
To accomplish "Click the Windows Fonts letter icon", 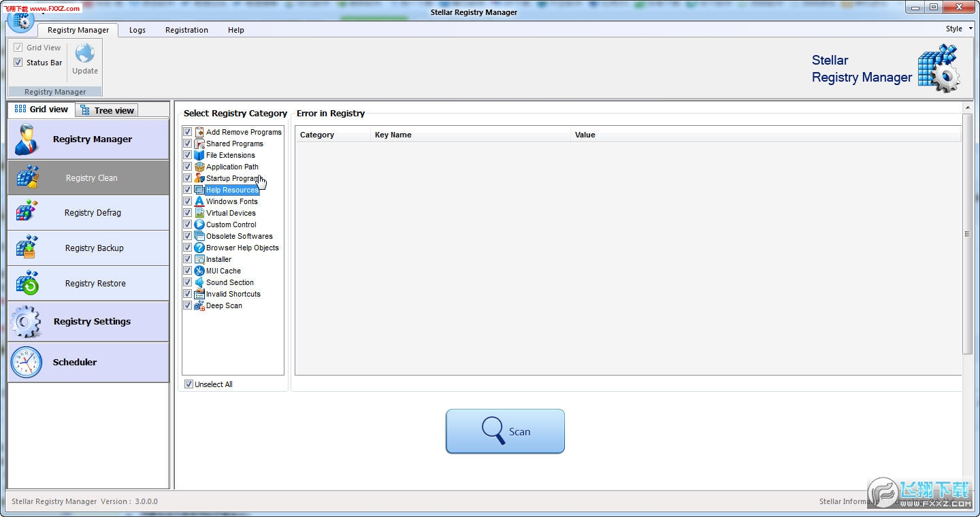I will pyautogui.click(x=199, y=201).
